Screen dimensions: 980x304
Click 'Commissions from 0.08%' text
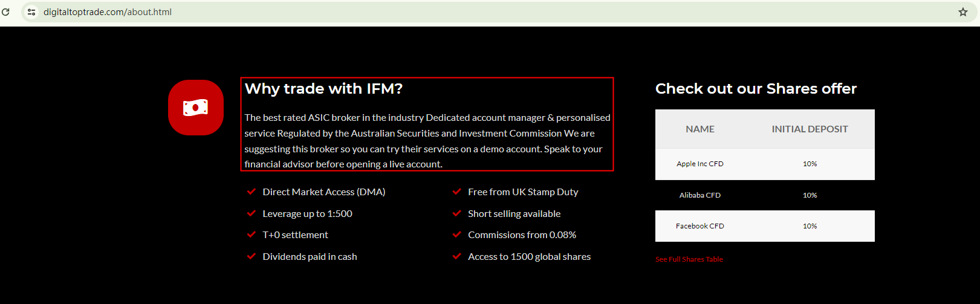522,234
